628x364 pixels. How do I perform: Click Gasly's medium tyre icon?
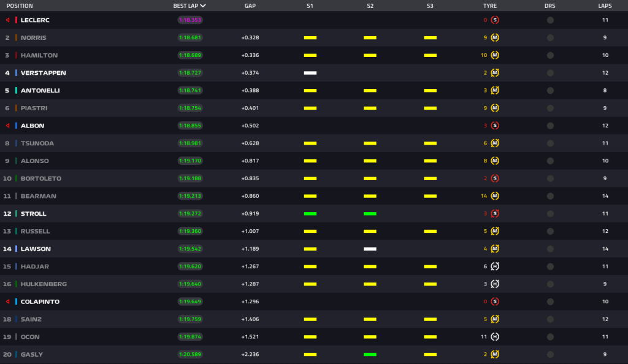pyautogui.click(x=495, y=354)
